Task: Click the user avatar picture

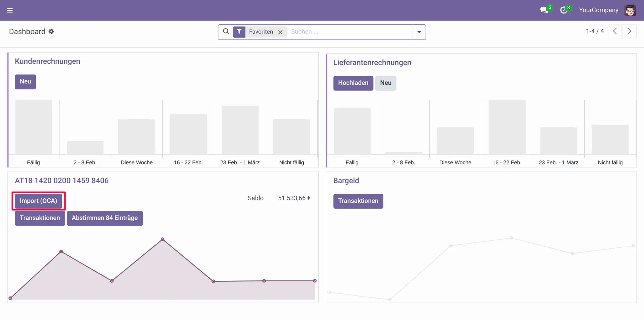Action: (630, 10)
